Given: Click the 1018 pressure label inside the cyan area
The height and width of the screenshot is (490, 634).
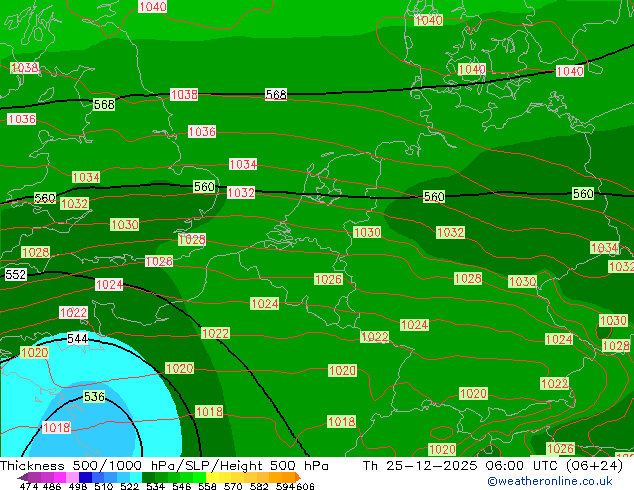Looking at the screenshot, I should (x=57, y=427).
